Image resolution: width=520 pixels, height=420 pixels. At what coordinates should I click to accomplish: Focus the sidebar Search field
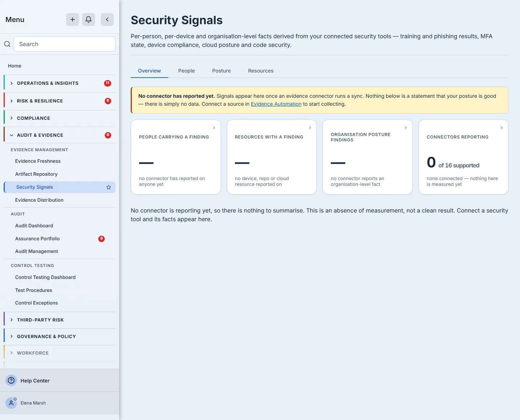tap(65, 44)
